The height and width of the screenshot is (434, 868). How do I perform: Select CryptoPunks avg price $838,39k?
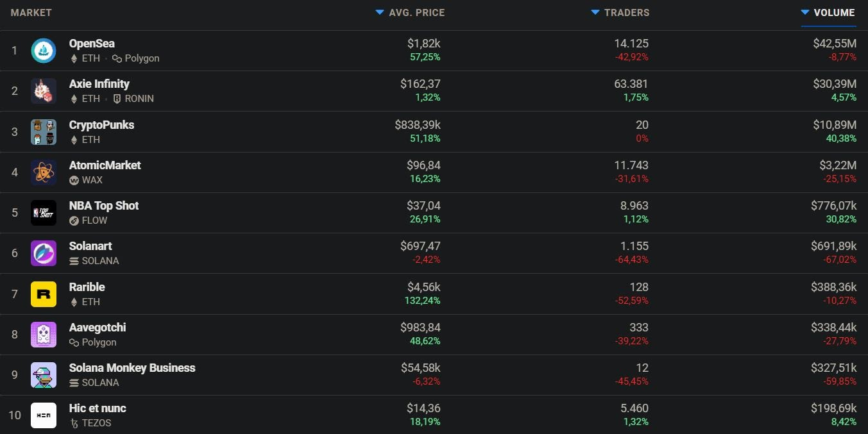[418, 124]
